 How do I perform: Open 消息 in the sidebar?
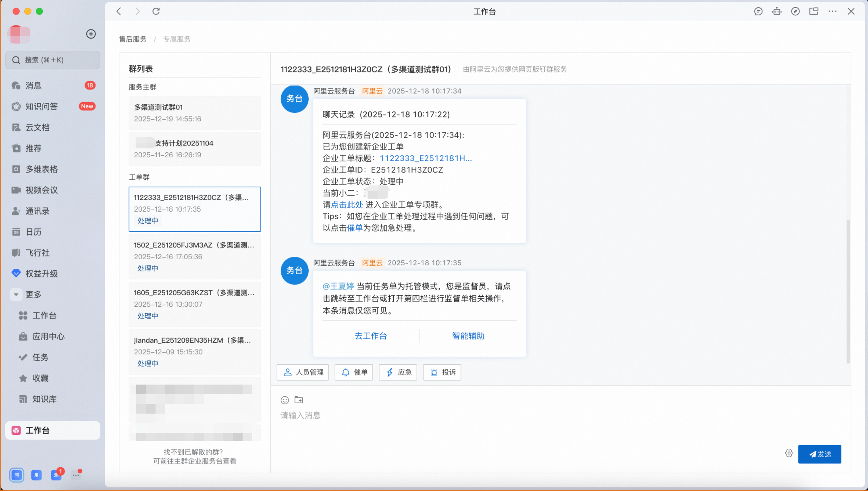click(x=33, y=85)
